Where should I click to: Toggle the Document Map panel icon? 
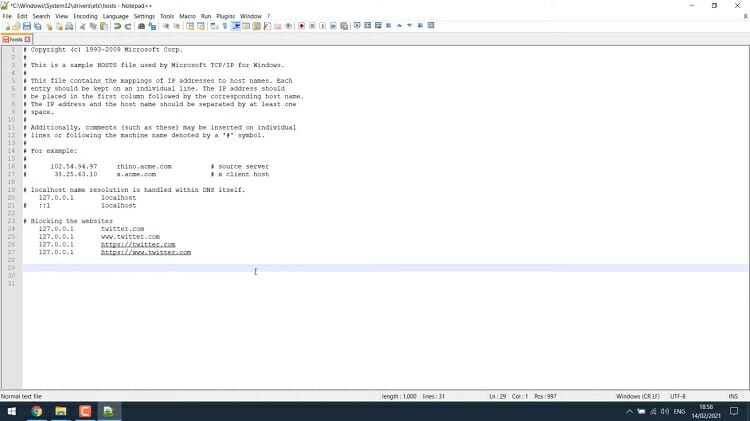[256, 26]
